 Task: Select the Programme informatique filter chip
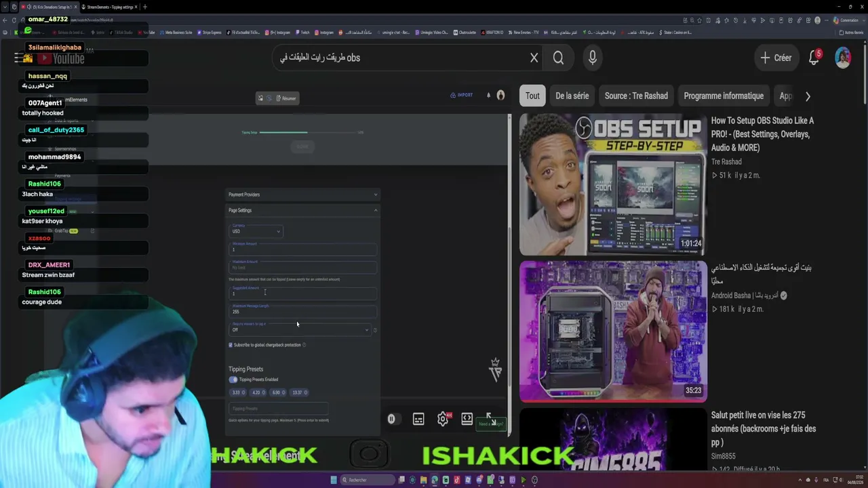pyautogui.click(x=724, y=96)
